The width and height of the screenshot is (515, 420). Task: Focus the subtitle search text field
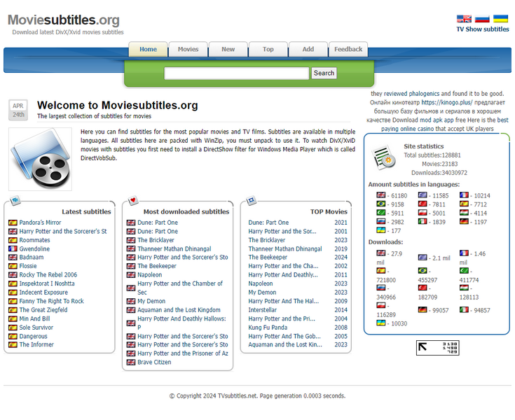click(236, 73)
